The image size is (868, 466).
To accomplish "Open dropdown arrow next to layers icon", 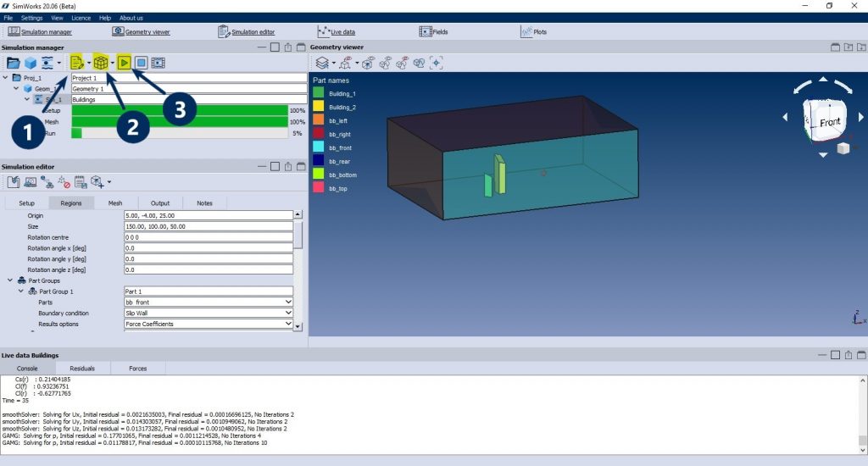I will 334,63.
